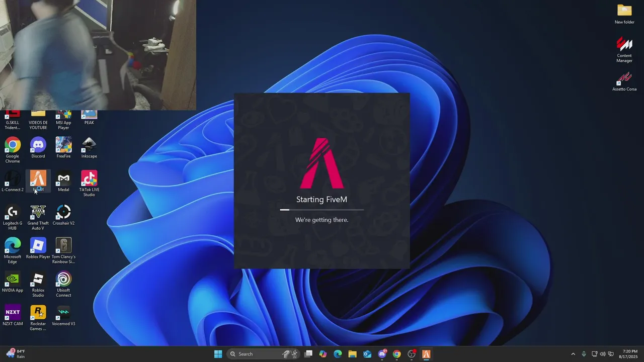644x362 pixels.
Task: Select the FiveM desktop shortcut
Action: [38, 181]
